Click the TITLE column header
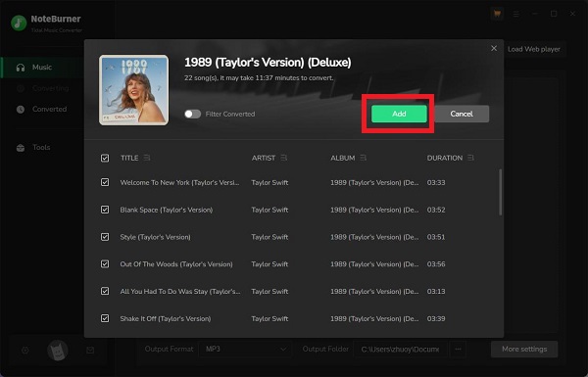Viewport: 588px width, 377px height. click(129, 158)
